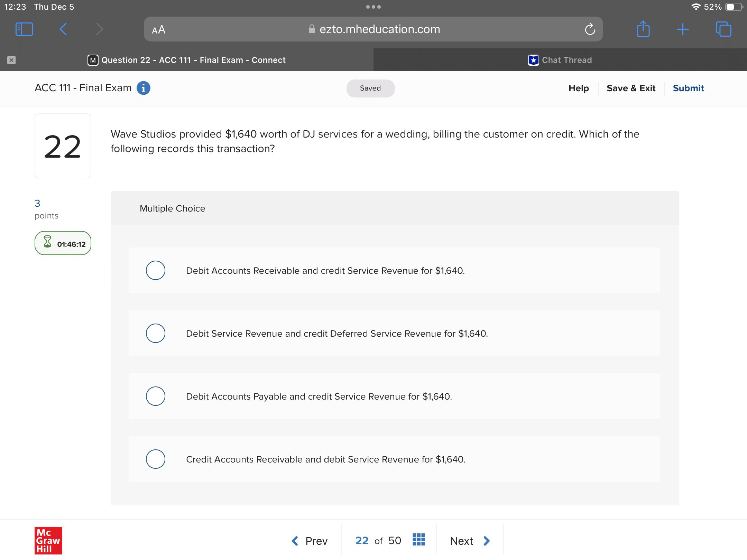Switch to the Chat Thread tab
Image resolution: width=747 pixels, height=560 pixels.
click(x=560, y=60)
